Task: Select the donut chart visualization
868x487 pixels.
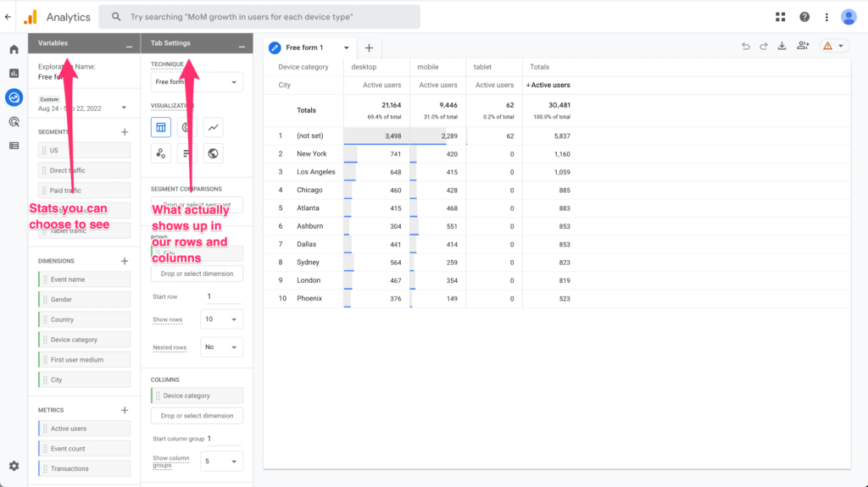Action: coord(186,127)
